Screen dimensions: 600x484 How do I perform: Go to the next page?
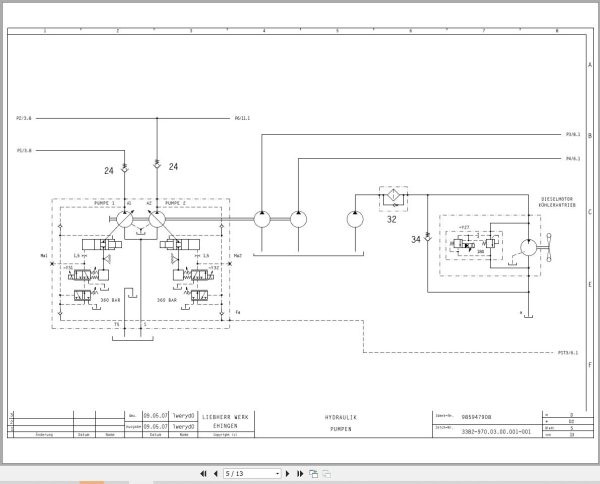pos(288,474)
